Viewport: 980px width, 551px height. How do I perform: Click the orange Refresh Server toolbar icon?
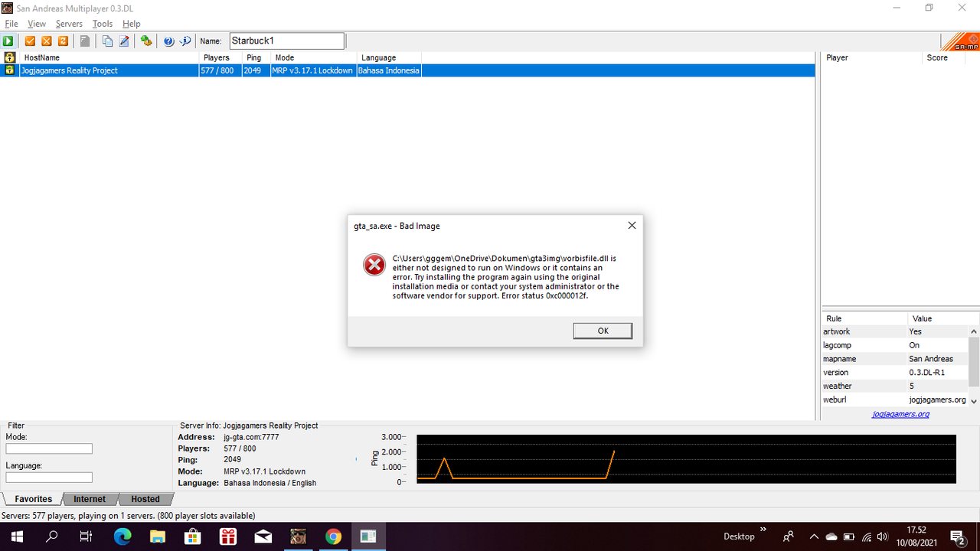coord(63,41)
